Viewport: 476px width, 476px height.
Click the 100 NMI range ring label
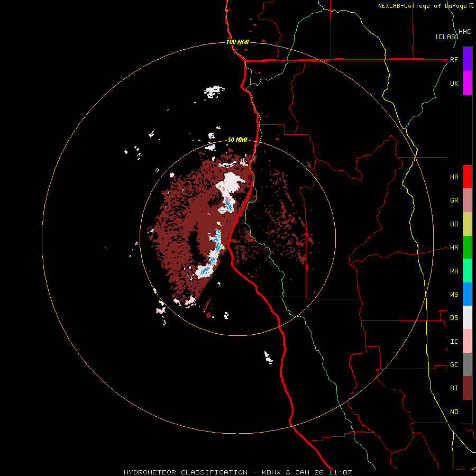click(x=237, y=42)
